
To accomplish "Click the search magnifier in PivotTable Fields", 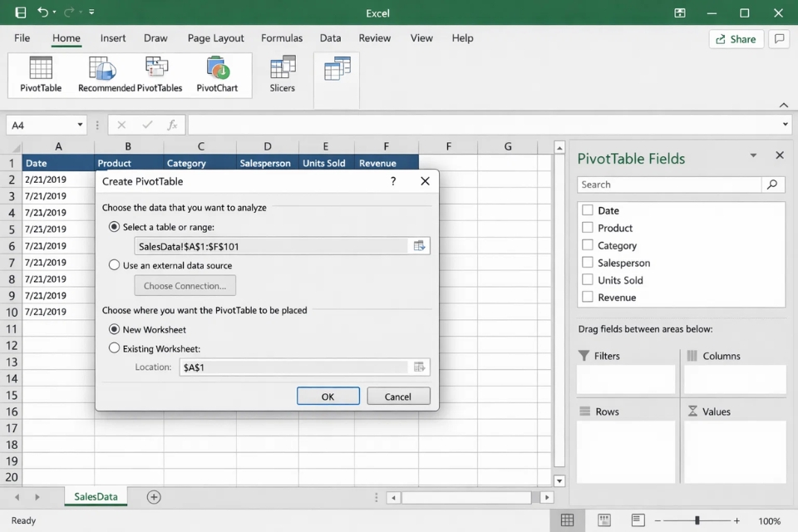I will click(772, 185).
